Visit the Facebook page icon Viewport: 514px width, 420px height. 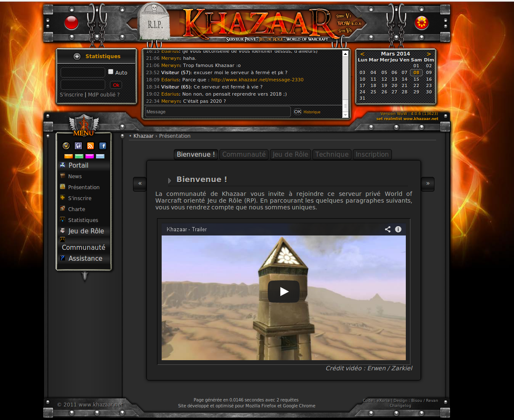103,146
